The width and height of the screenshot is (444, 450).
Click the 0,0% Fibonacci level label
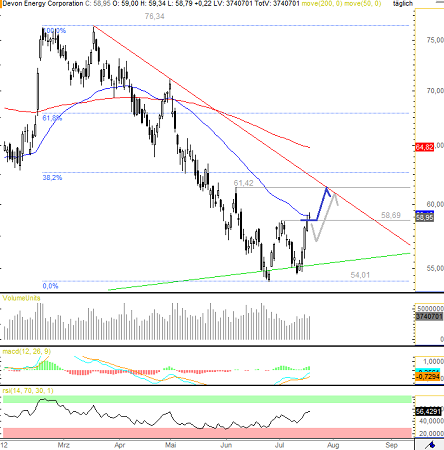point(50,286)
